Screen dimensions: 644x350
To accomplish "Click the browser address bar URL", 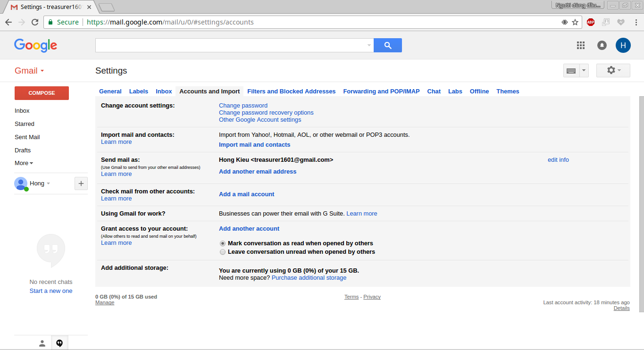I will point(170,22).
